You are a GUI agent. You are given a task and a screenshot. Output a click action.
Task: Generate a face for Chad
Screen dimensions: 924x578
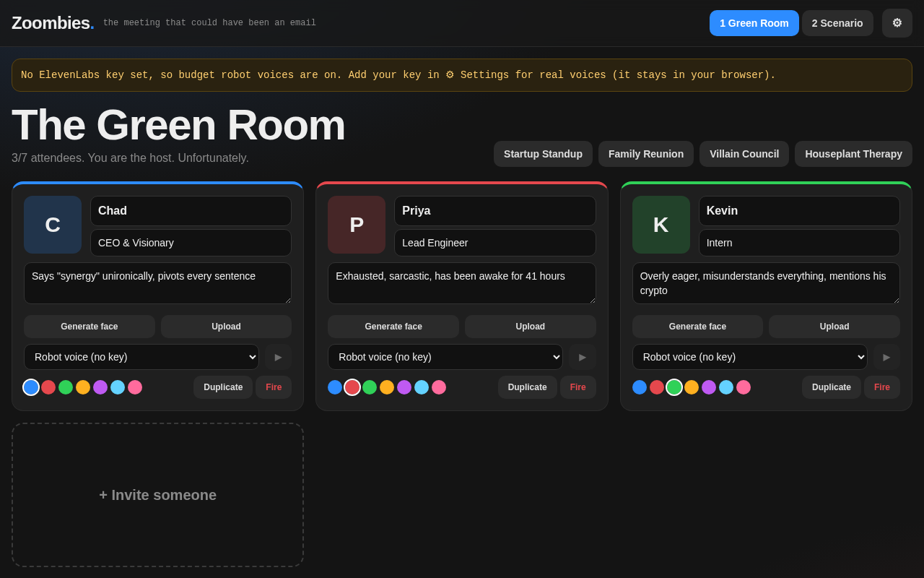tap(90, 327)
